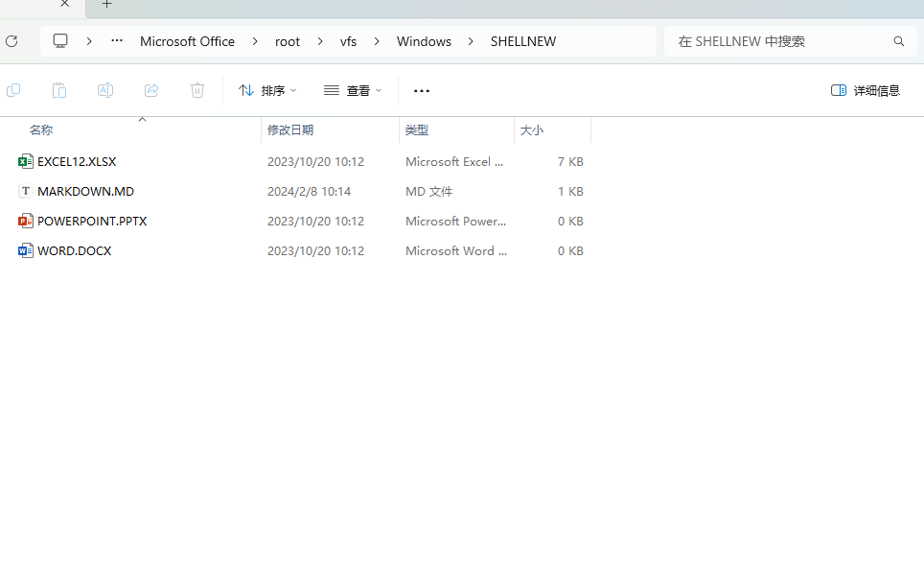Navigate to Microsoft Office in breadcrumb
Viewport: 924px width, 565px height.
187,41
